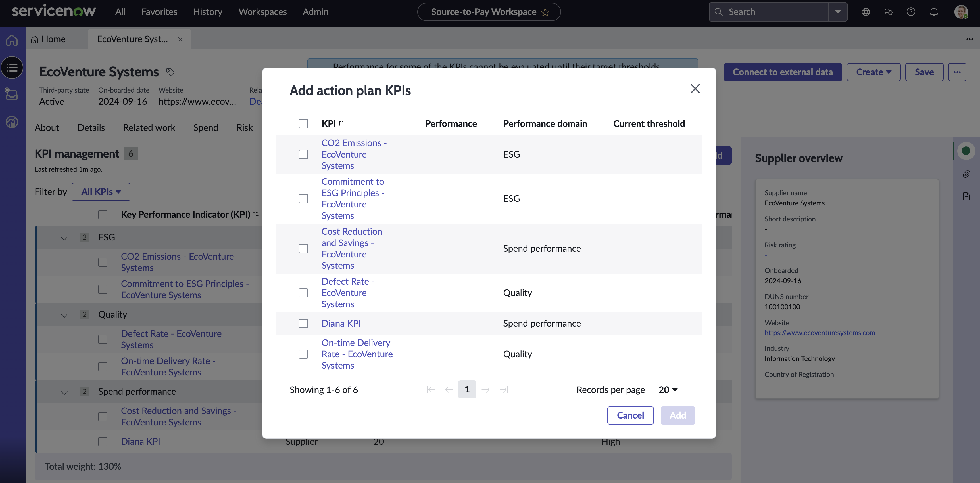Open the document template icon in right sidebar
The image size is (980, 483).
point(966,196)
